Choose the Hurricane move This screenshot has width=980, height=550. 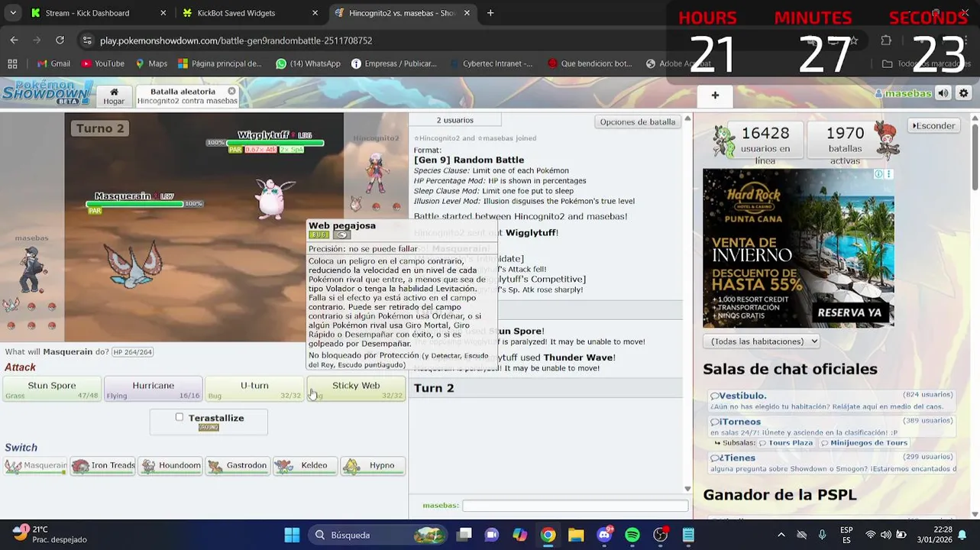coord(153,389)
